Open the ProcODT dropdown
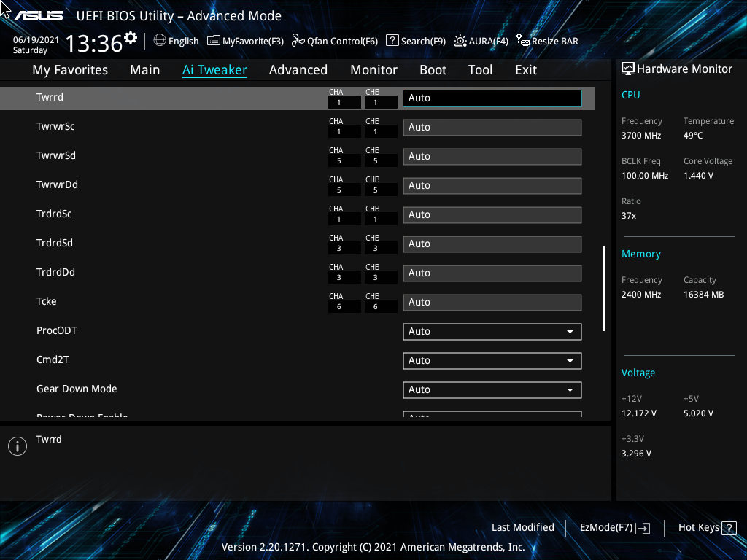This screenshot has height=560, width=747. click(x=492, y=331)
